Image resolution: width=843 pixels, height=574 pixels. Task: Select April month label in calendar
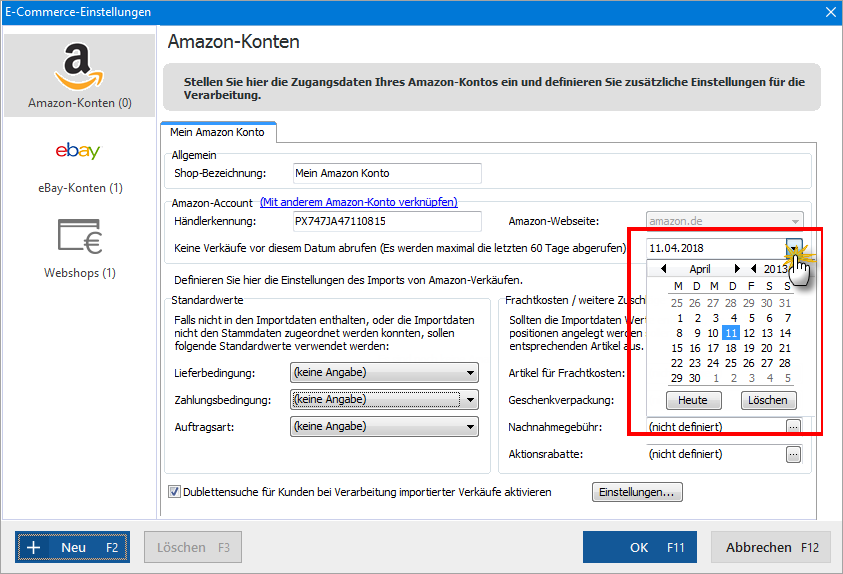(700, 269)
